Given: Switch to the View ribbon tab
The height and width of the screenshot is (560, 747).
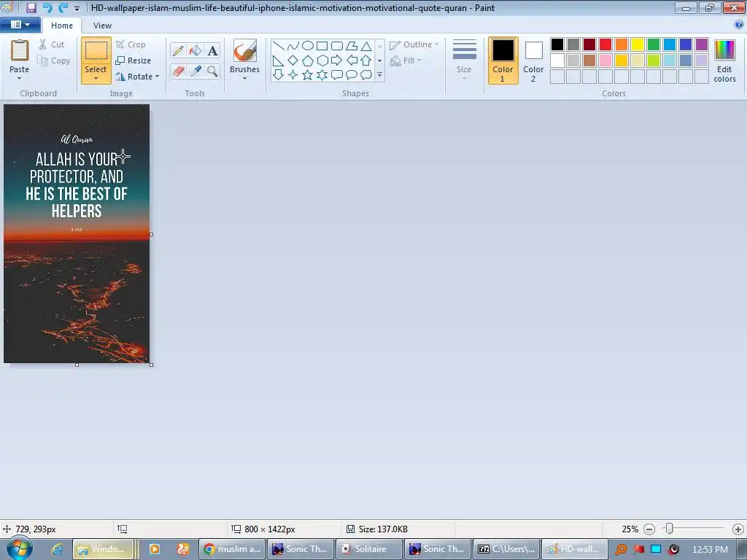Looking at the screenshot, I should click(102, 26).
